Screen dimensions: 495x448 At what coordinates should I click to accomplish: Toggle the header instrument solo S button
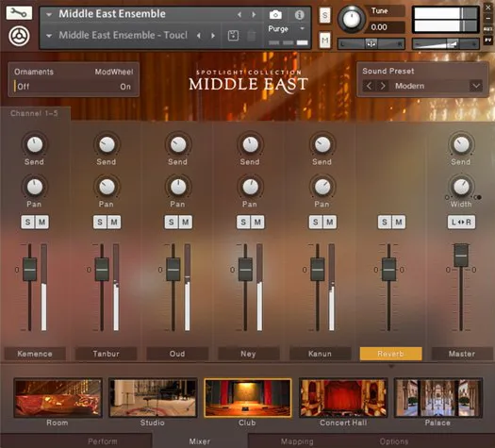click(x=325, y=15)
